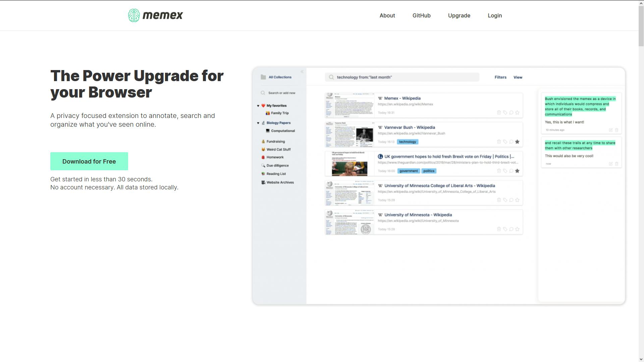The width and height of the screenshot is (644, 362).
Task: Open the Filters dropdown
Action: click(500, 77)
